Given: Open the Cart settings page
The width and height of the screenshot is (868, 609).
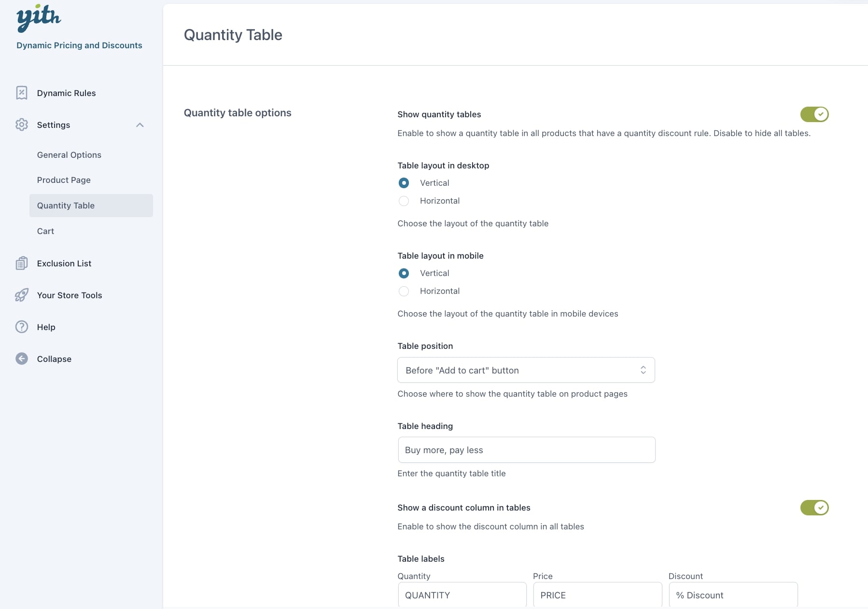Looking at the screenshot, I should coord(45,231).
